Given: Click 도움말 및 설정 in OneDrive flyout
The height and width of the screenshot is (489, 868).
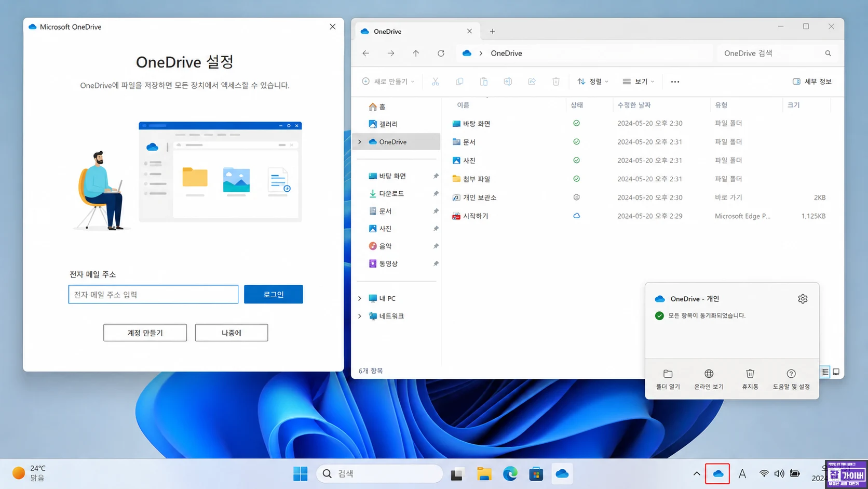Looking at the screenshot, I should coord(791,379).
